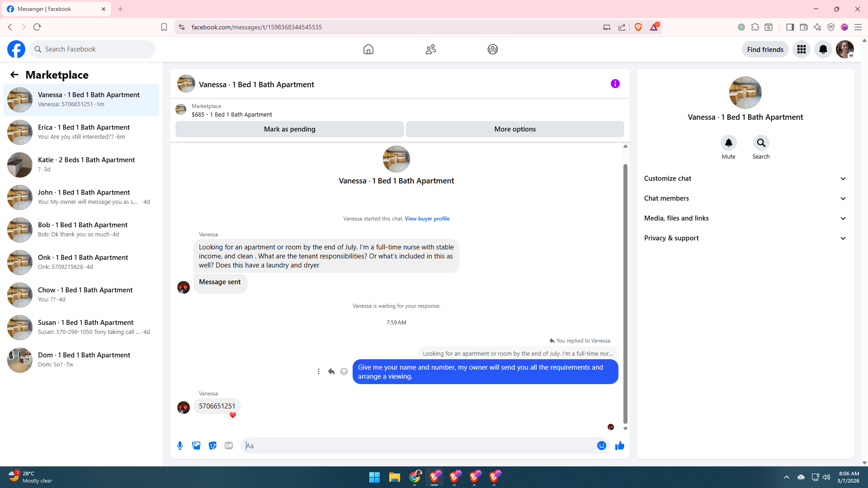Go to Home feed icon
Viewport: 868px width, 488px height.
[368, 49]
